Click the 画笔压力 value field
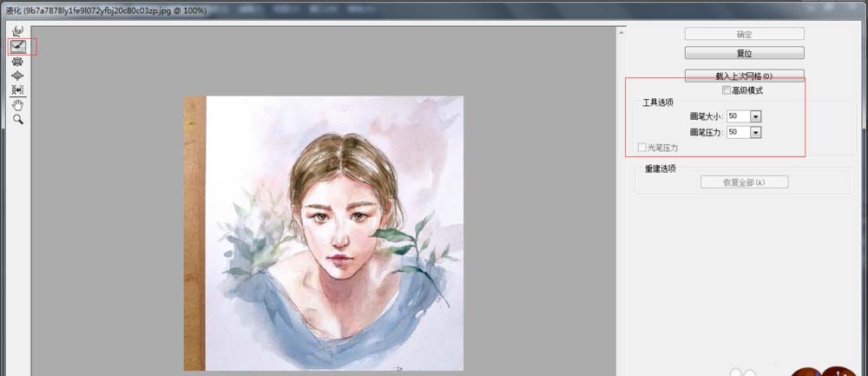This screenshot has width=868, height=376. 738,132
